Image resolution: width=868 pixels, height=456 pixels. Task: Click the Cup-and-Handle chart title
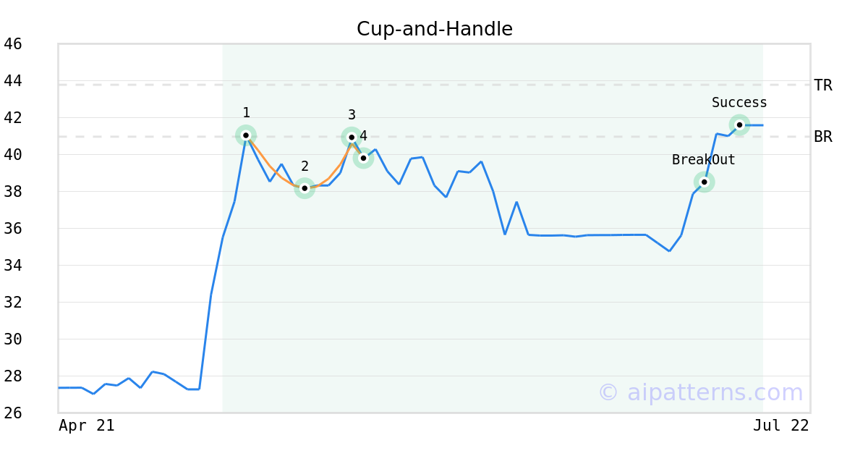tap(435, 29)
